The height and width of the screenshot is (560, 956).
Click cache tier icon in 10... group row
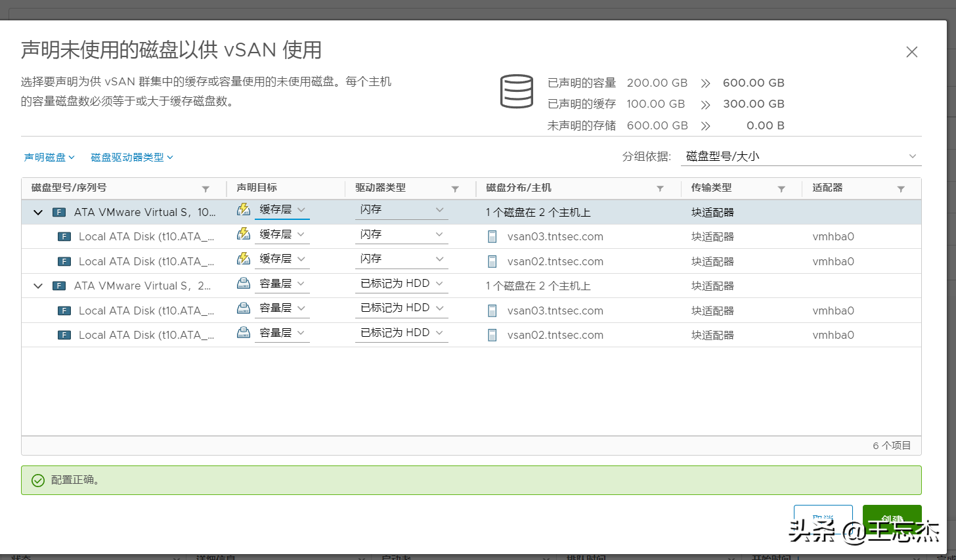click(x=244, y=209)
